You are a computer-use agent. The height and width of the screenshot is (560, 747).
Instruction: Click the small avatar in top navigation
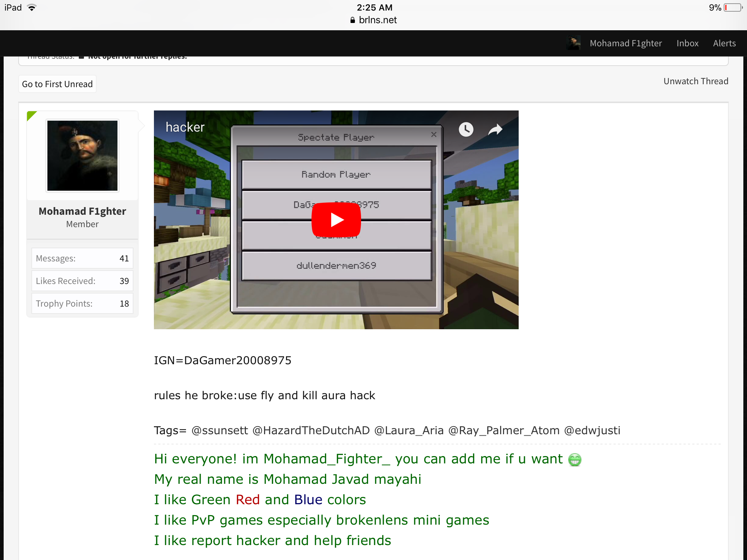pos(573,43)
